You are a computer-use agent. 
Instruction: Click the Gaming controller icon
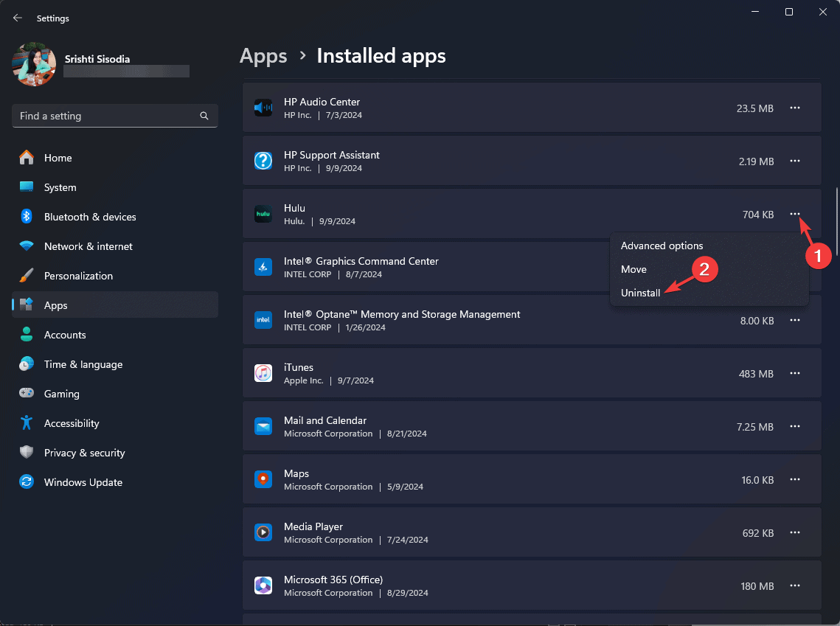(x=27, y=393)
